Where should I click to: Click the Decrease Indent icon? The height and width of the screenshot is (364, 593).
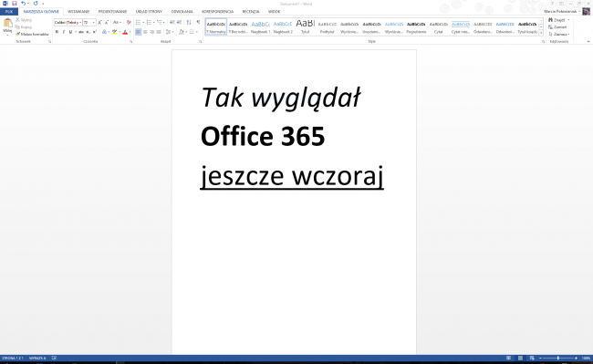172,23
